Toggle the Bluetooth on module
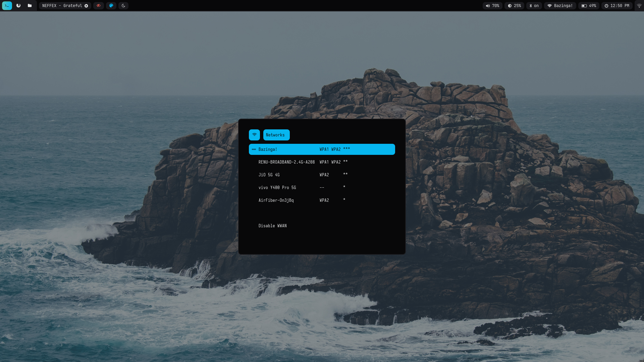Image resolution: width=644 pixels, height=362 pixels. tap(534, 6)
